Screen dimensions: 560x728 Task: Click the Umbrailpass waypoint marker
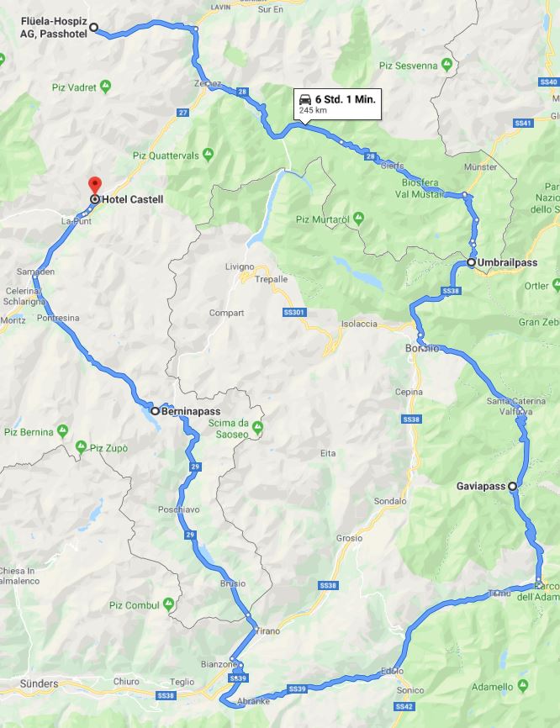471,262
